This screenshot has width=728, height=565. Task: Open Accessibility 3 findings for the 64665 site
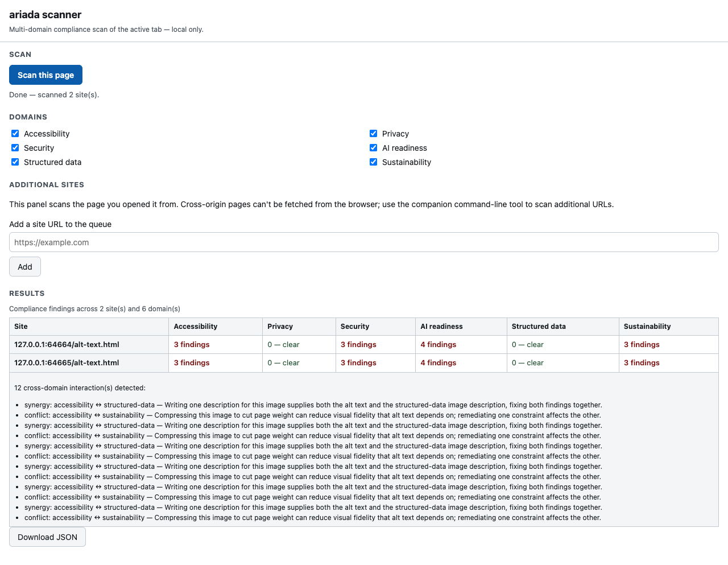(192, 363)
